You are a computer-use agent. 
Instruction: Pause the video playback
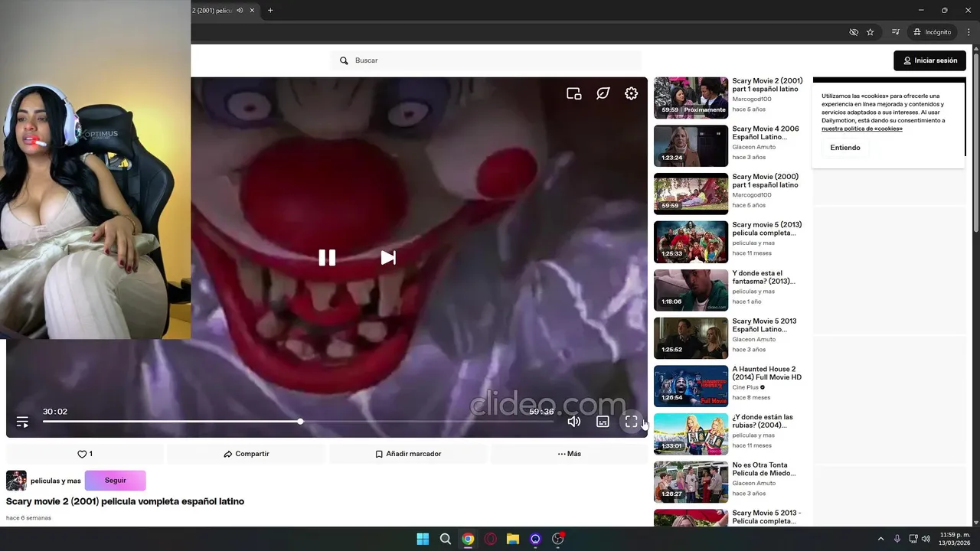[327, 258]
